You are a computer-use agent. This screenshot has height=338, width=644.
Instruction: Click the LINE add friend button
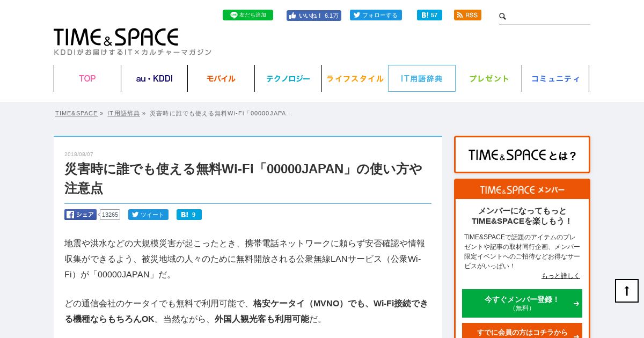248,15
